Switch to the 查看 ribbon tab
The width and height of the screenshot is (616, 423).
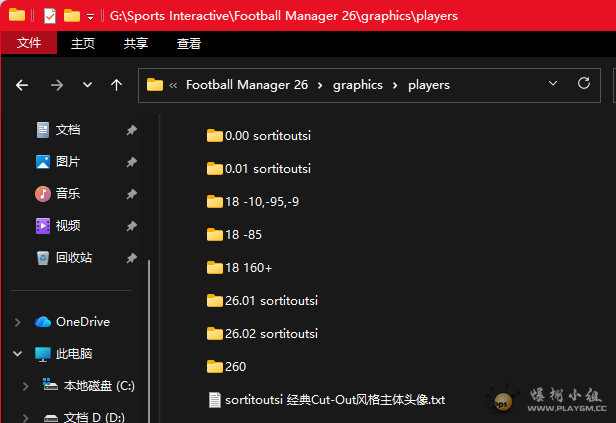[x=189, y=43]
